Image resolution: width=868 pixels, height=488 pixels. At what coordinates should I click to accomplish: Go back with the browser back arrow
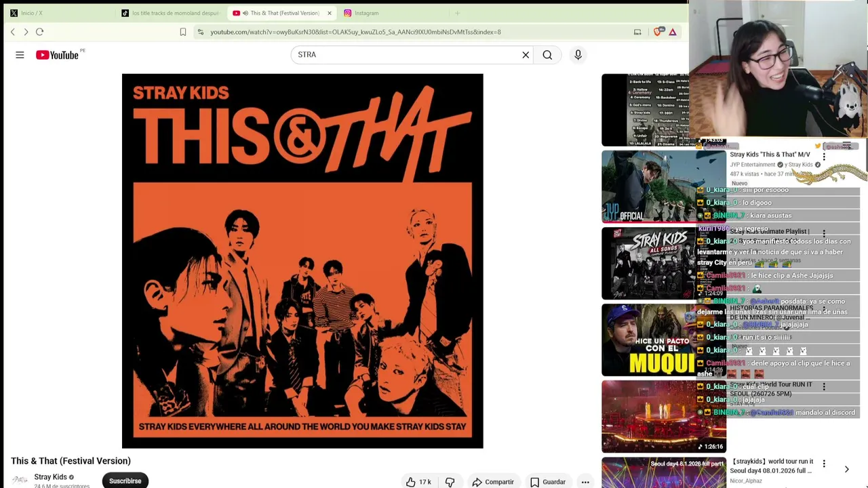point(12,32)
